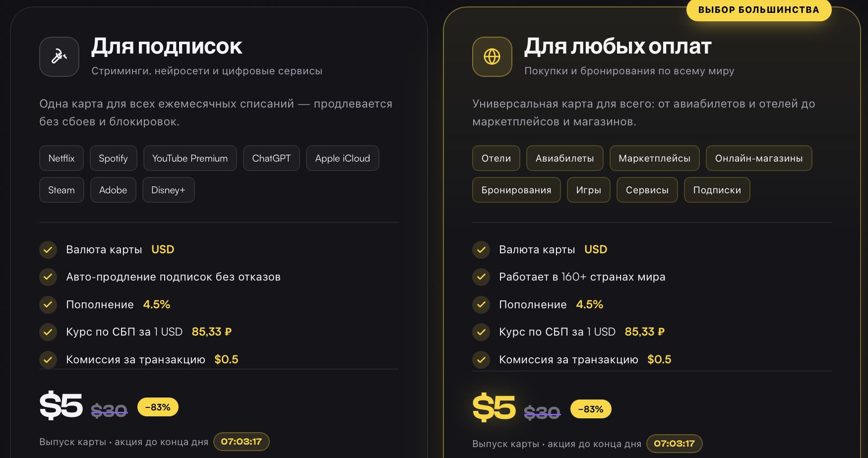Select the Маркетплейсы chip

[x=655, y=158]
